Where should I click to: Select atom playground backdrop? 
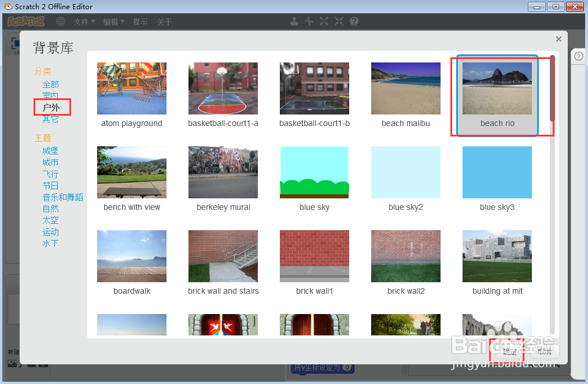[132, 95]
